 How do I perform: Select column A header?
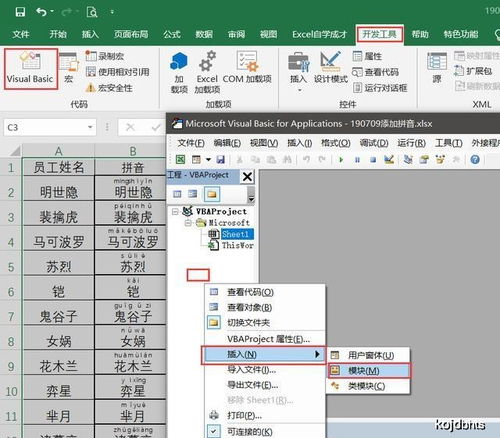(x=58, y=151)
